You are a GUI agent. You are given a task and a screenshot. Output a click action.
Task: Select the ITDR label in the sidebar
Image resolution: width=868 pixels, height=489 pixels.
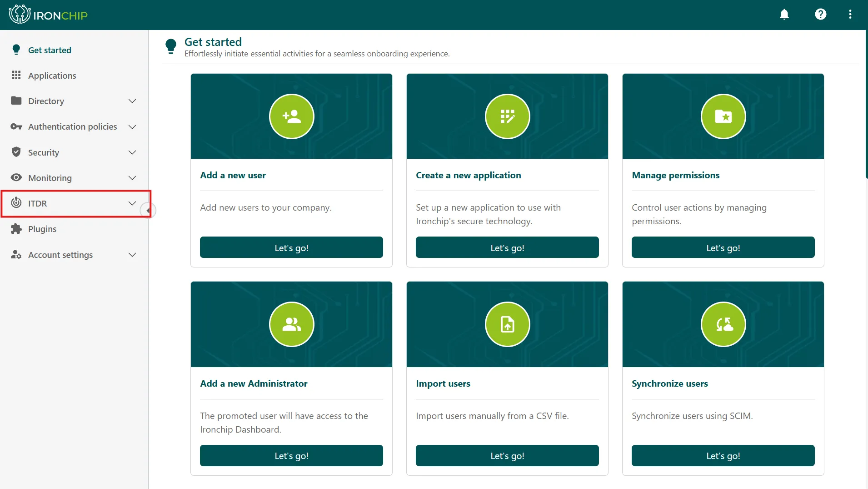coord(38,203)
